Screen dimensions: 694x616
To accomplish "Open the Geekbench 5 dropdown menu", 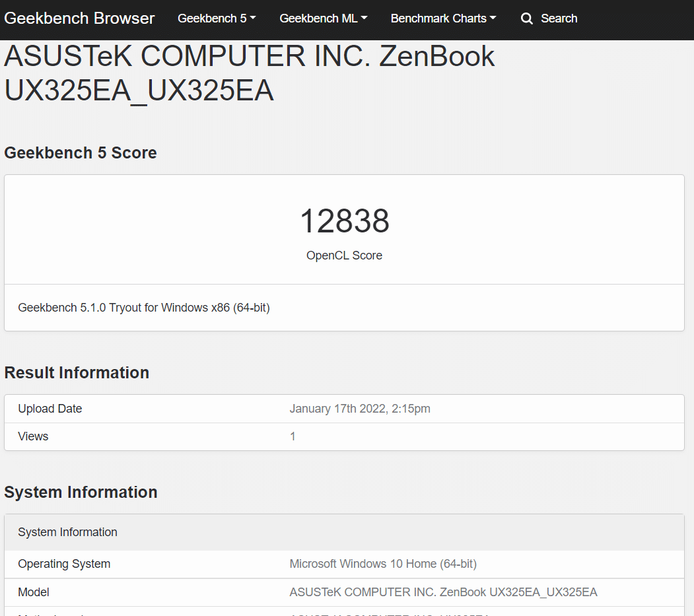I will coord(217,18).
